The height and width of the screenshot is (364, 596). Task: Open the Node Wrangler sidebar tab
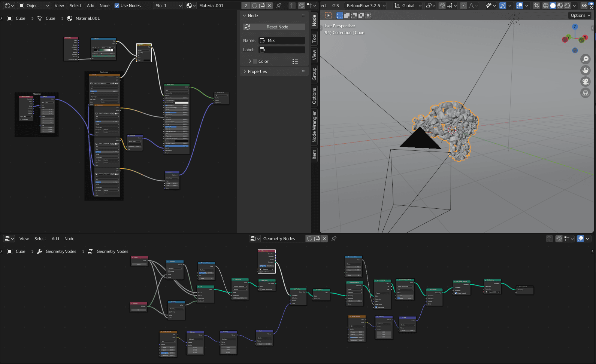point(314,127)
